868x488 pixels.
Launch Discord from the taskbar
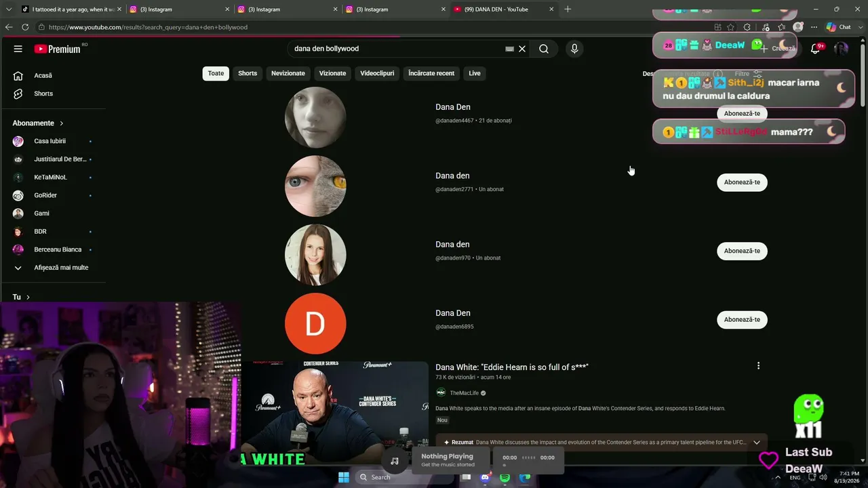(x=485, y=477)
